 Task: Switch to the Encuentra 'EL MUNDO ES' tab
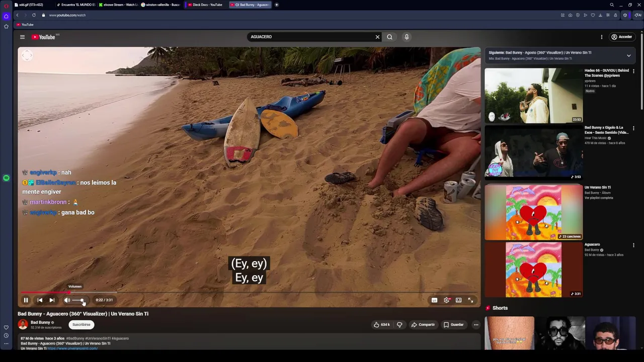(76, 5)
